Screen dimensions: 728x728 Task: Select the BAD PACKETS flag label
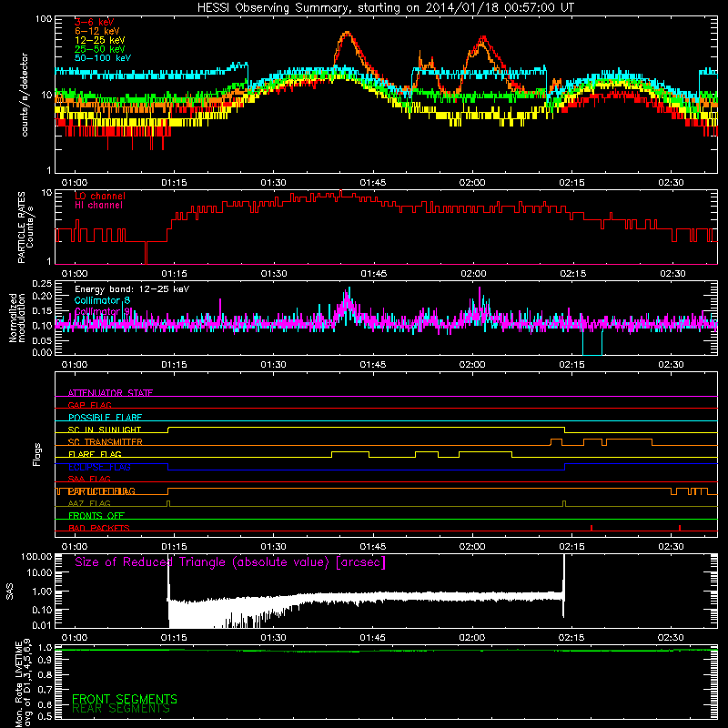click(x=99, y=528)
